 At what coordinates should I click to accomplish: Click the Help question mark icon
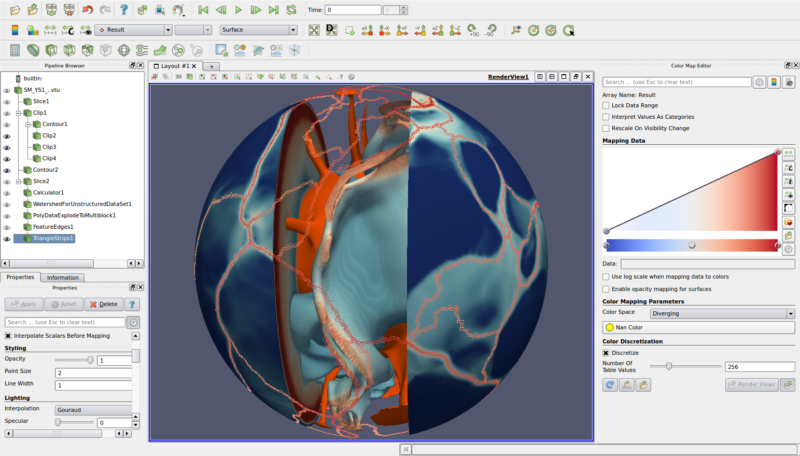123,10
